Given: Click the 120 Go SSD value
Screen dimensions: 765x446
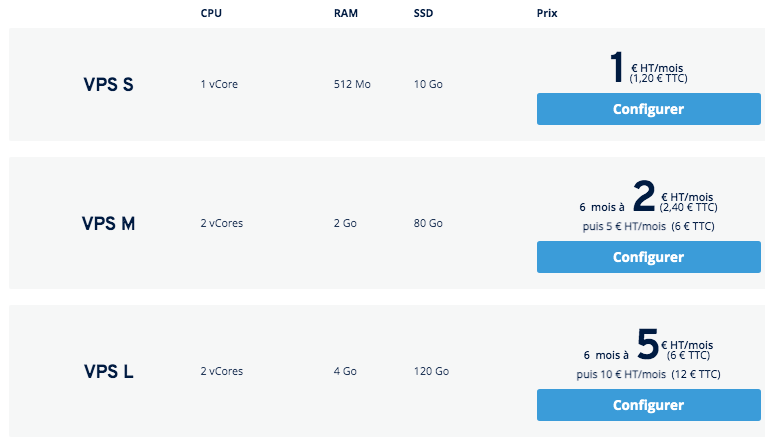Looking at the screenshot, I should [431, 371].
